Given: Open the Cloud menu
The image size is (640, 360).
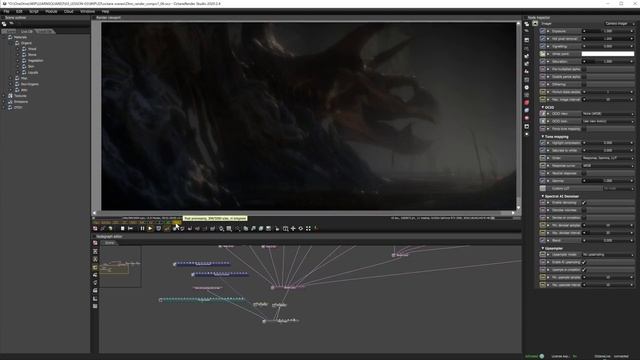Looking at the screenshot, I should [x=69, y=11].
